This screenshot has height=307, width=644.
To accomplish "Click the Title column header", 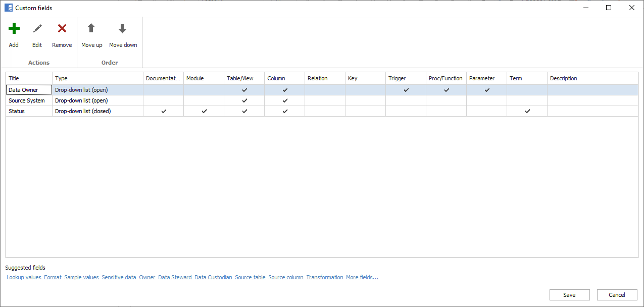I will 14,78.
